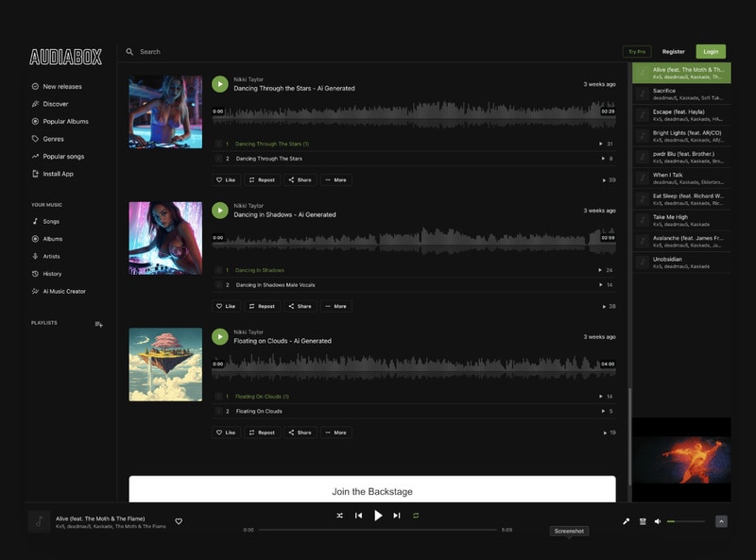This screenshot has width=756, height=560.
Task: Click the green Login button
Action: (711, 52)
